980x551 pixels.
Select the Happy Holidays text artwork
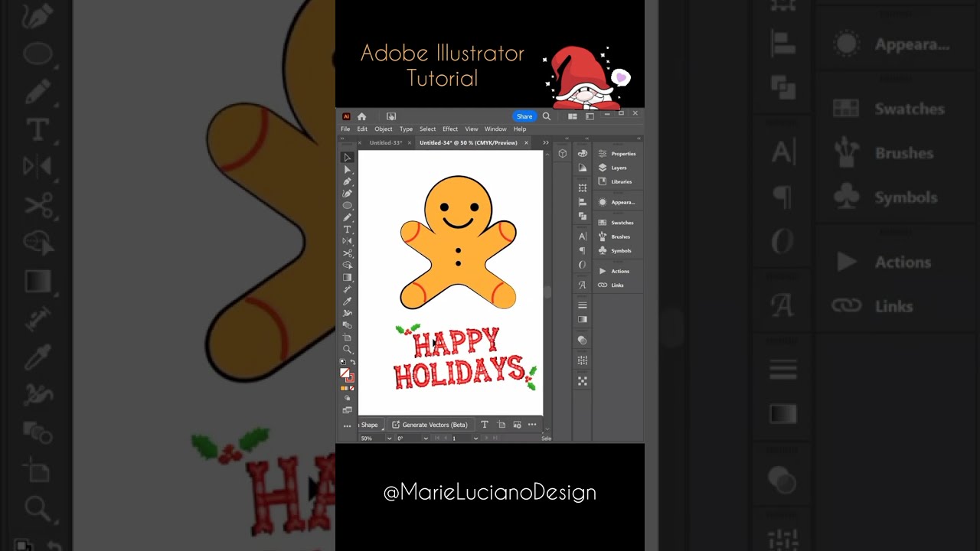pyautogui.click(x=465, y=358)
